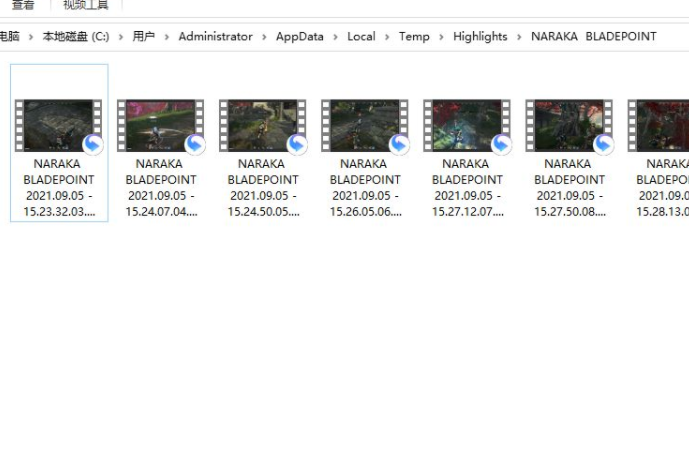Screen dimensions: 689x454
Task: Select video thumbnail for 15.24.07.04 clip
Action: 160,126
